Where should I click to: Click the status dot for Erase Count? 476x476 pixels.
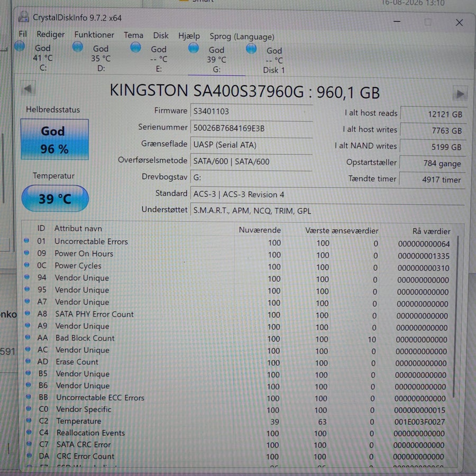28,361
